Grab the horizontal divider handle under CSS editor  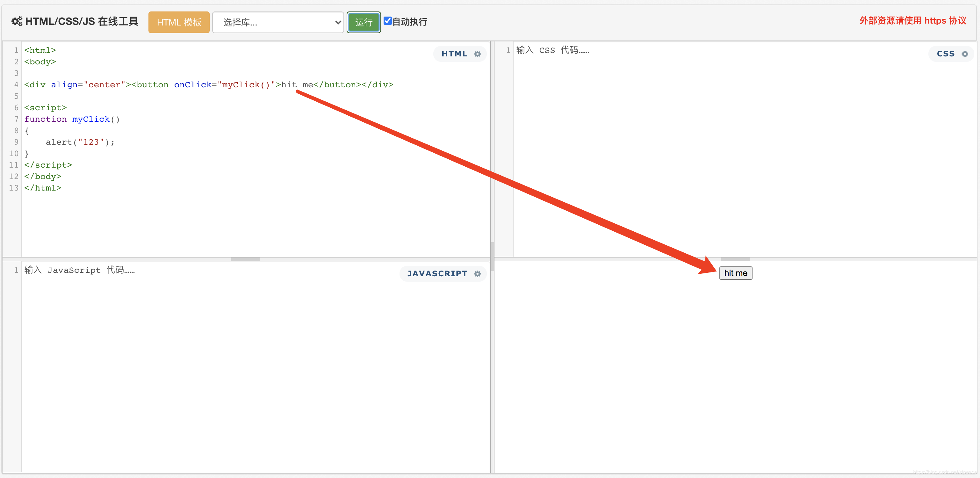[735, 259]
